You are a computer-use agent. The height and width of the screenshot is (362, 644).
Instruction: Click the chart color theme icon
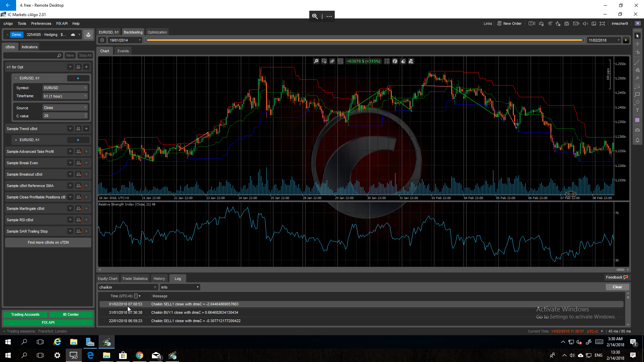pos(403,61)
